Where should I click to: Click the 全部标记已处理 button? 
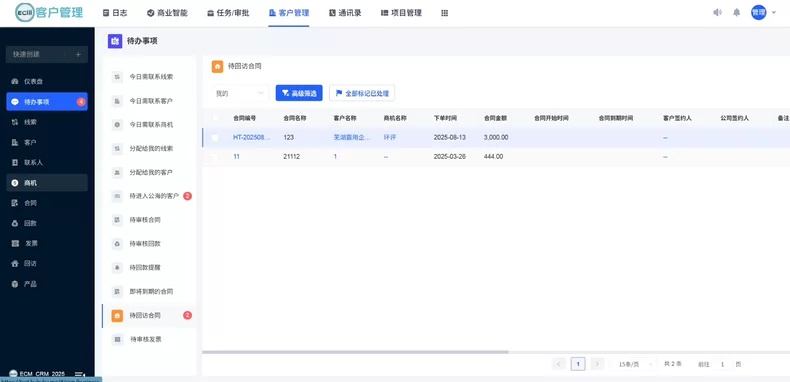tap(362, 93)
